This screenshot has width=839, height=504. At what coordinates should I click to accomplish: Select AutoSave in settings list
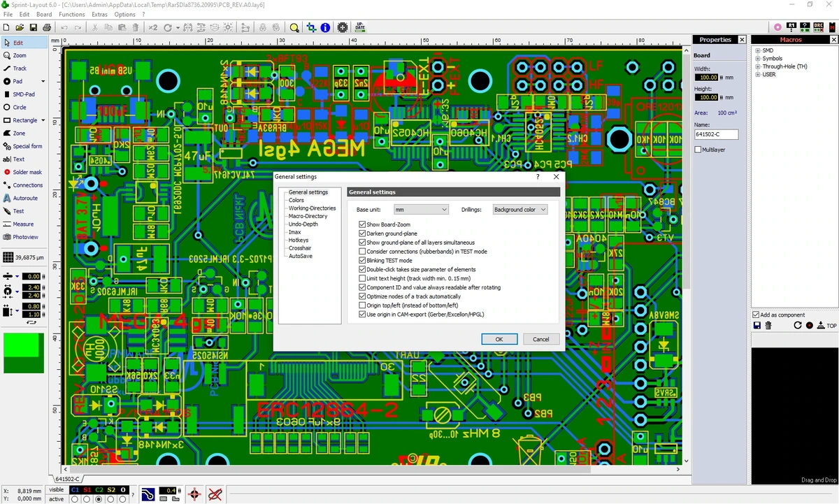pyautogui.click(x=300, y=257)
